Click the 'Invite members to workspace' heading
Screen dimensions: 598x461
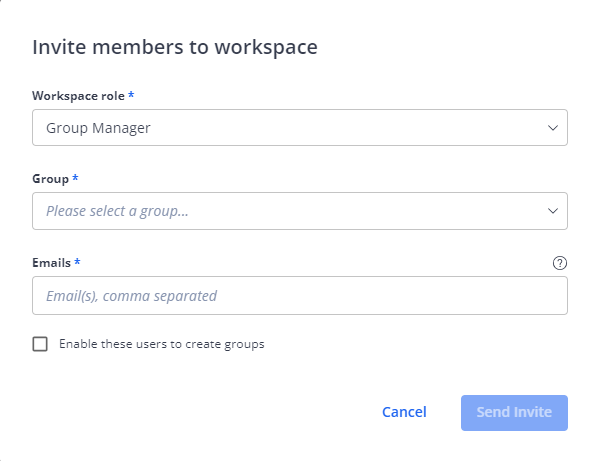point(175,47)
